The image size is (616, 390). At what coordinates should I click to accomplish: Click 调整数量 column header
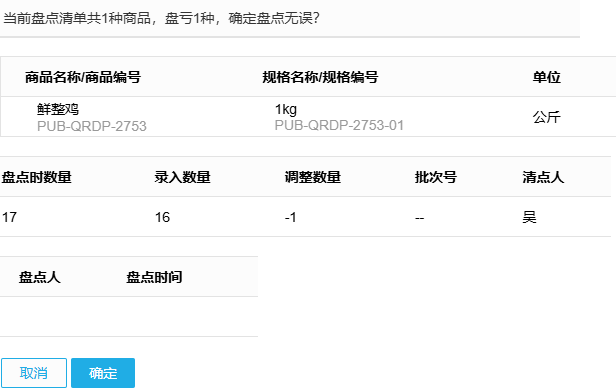(313, 177)
